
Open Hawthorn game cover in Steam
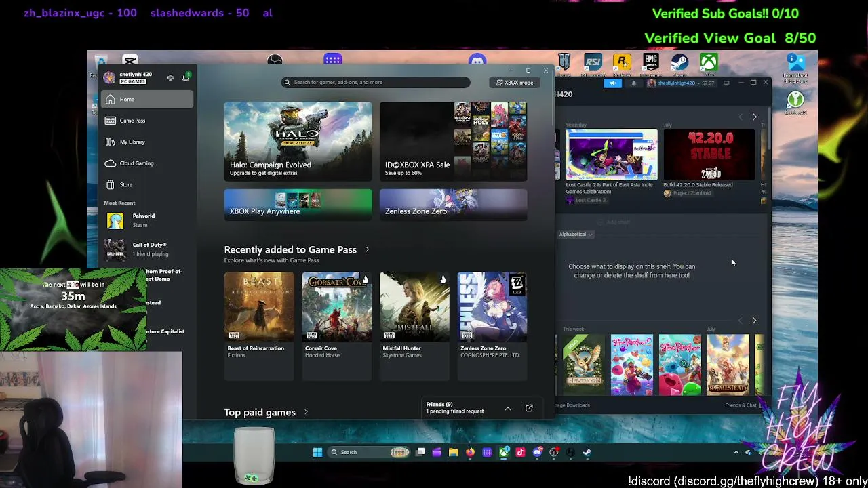[583, 365]
